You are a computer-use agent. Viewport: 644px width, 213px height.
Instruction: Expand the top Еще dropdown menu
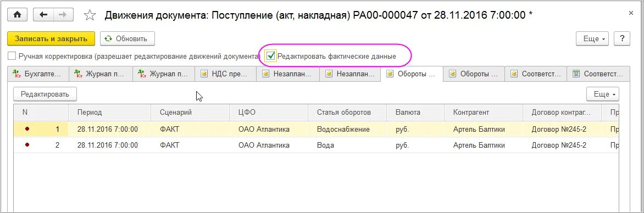(594, 38)
